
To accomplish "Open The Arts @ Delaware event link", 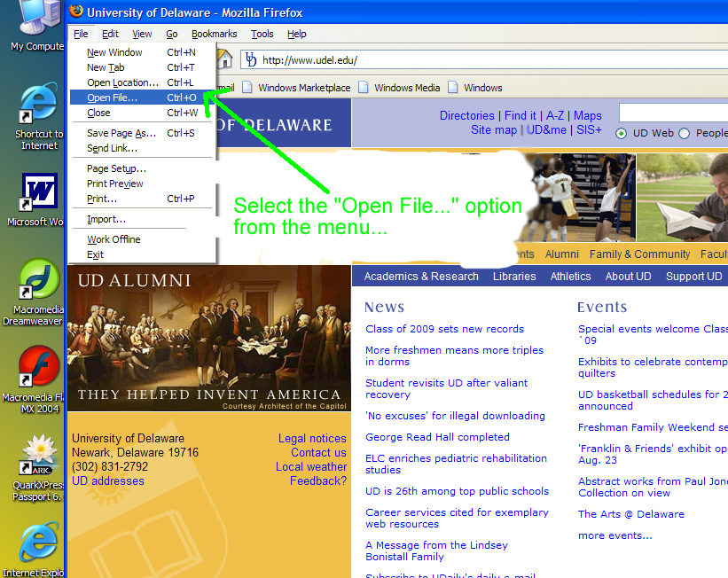I will coord(631,514).
